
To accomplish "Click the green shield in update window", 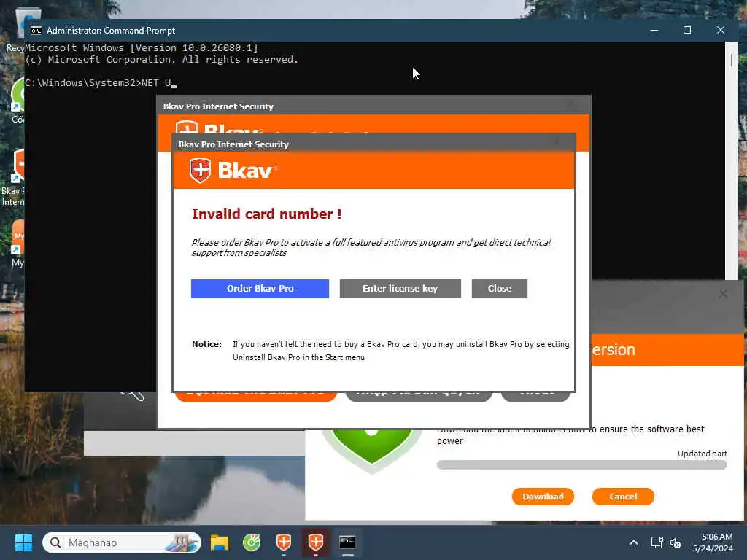I will 371,451.
